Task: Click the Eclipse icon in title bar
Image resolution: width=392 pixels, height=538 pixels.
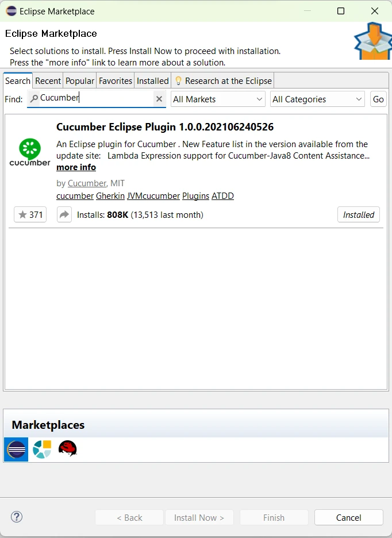Action: tap(11, 11)
